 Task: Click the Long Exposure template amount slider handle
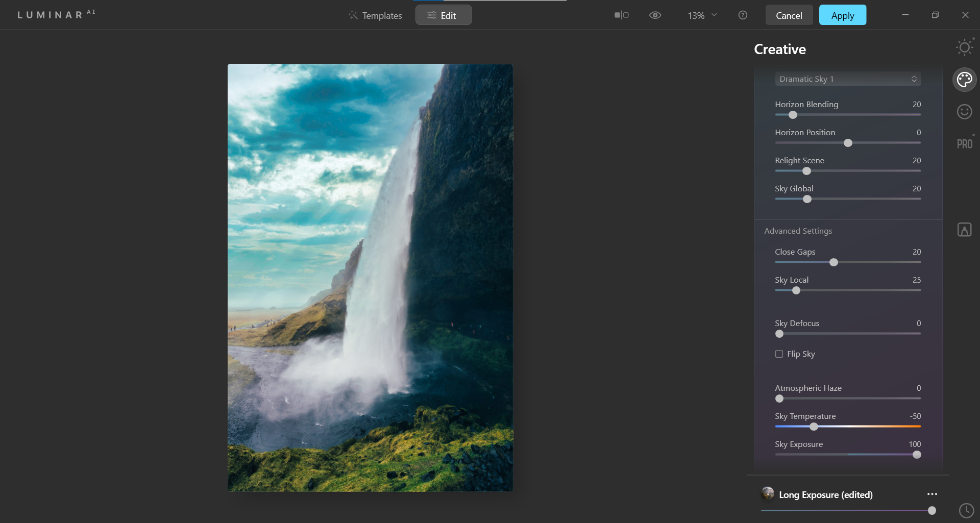click(x=932, y=510)
